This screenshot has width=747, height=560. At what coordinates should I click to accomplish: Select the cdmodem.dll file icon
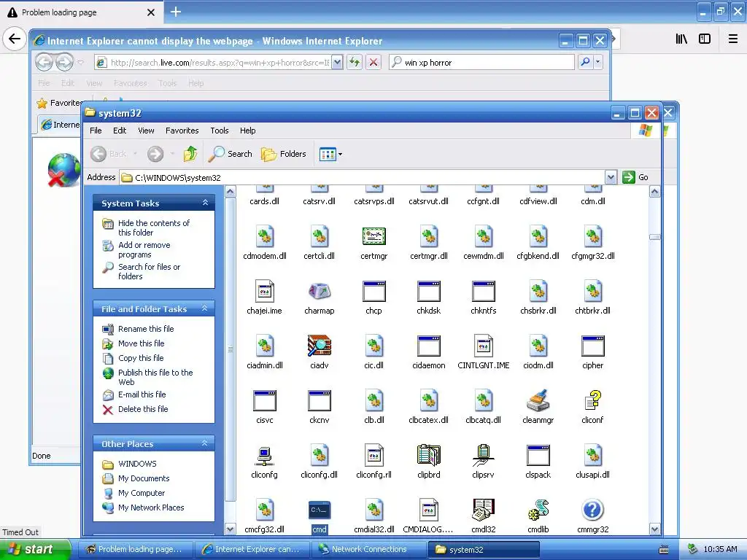click(264, 236)
